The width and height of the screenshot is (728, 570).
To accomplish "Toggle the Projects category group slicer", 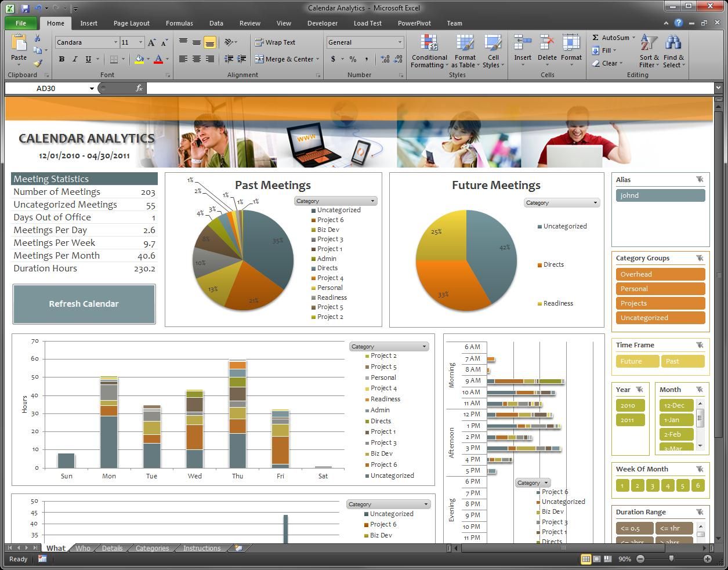I will (660, 303).
